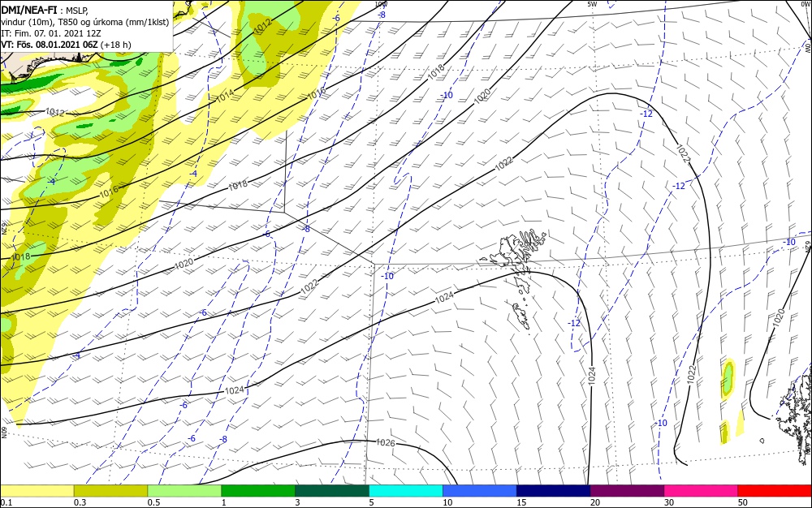812x508 pixels.
Task: Click the '3' legend value label
Action: pos(298,502)
